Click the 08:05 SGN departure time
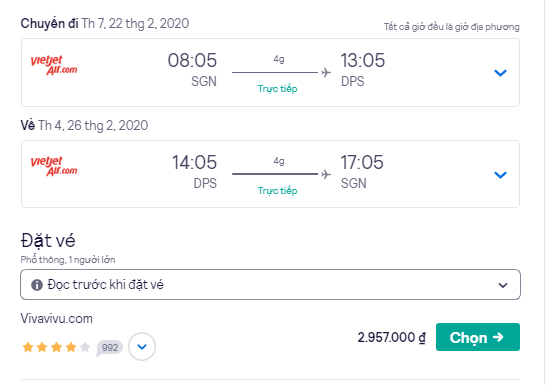 [x=192, y=60]
